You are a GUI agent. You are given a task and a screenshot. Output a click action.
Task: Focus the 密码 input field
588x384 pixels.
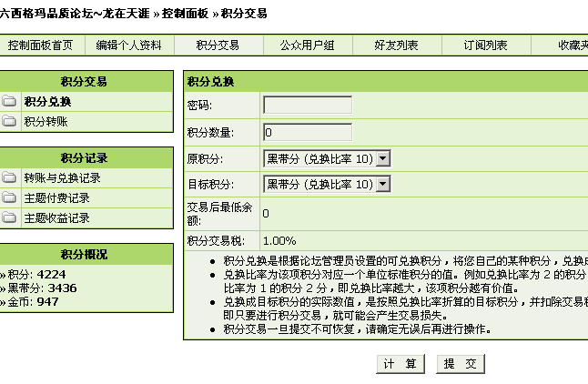(307, 106)
